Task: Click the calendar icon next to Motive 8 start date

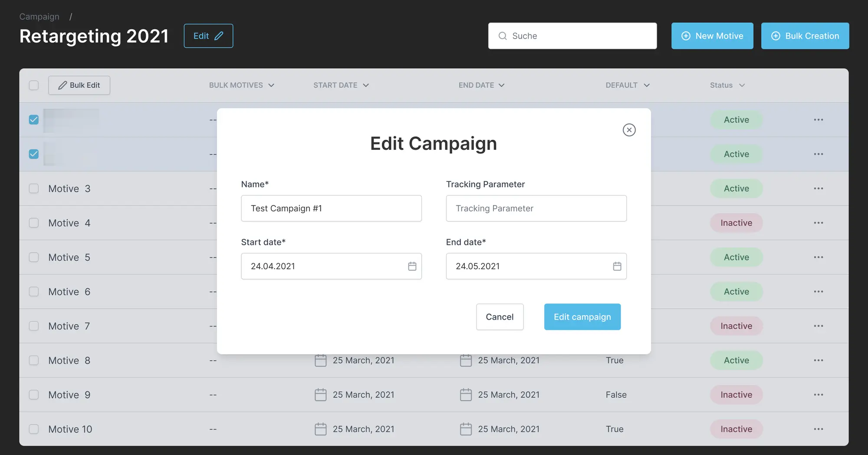Action: pos(320,360)
